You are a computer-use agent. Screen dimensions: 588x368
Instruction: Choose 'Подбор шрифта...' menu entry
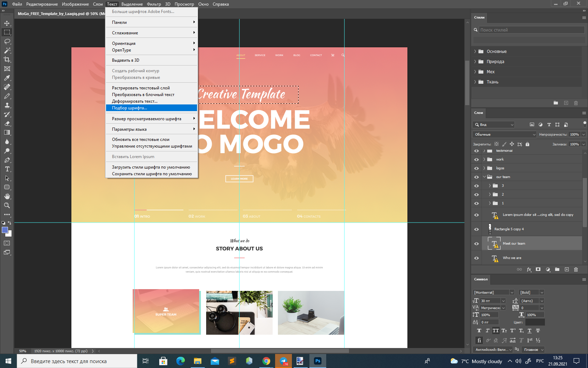(129, 108)
